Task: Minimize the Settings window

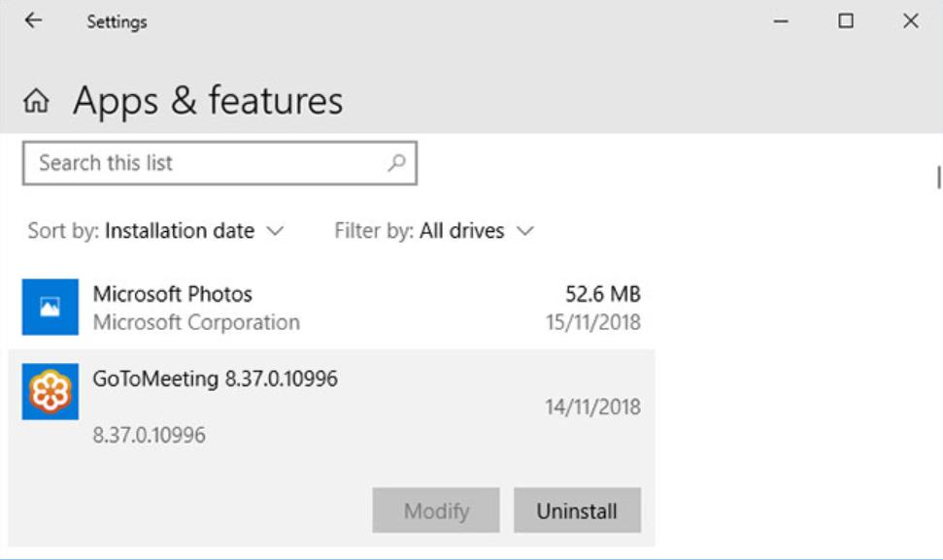Action: [782, 20]
